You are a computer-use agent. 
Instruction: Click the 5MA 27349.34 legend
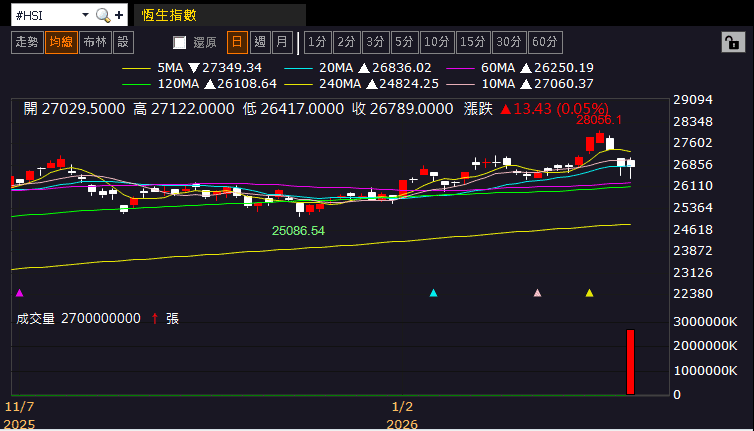[192, 68]
